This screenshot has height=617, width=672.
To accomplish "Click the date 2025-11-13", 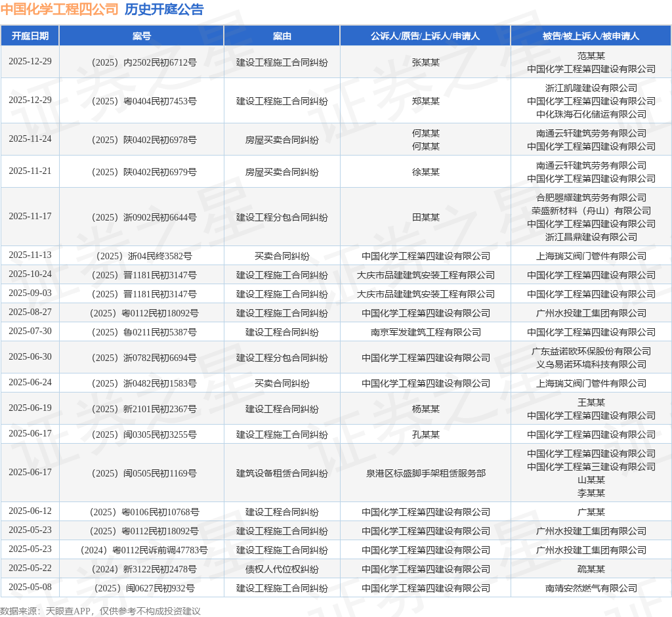I will [30, 255].
